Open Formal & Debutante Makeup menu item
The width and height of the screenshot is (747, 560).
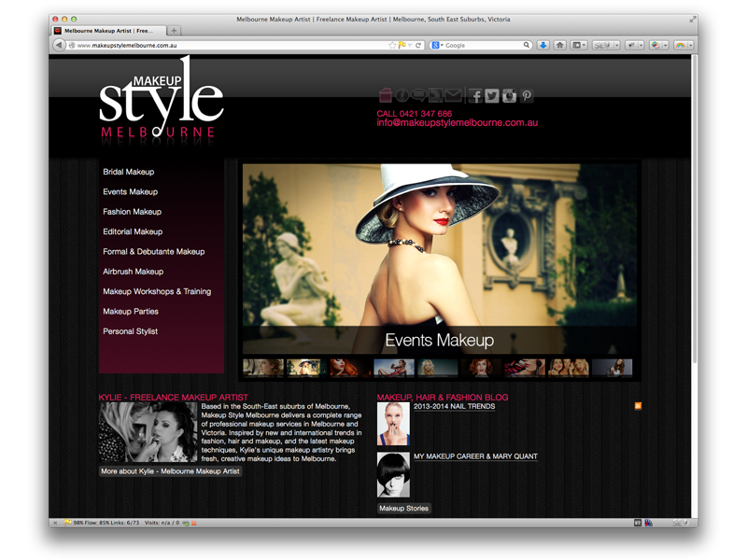153,251
